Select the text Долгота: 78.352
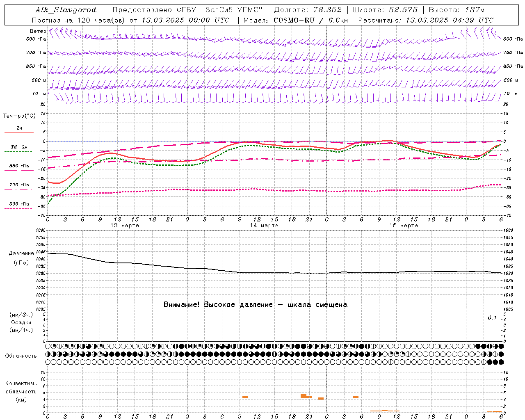 308,10
